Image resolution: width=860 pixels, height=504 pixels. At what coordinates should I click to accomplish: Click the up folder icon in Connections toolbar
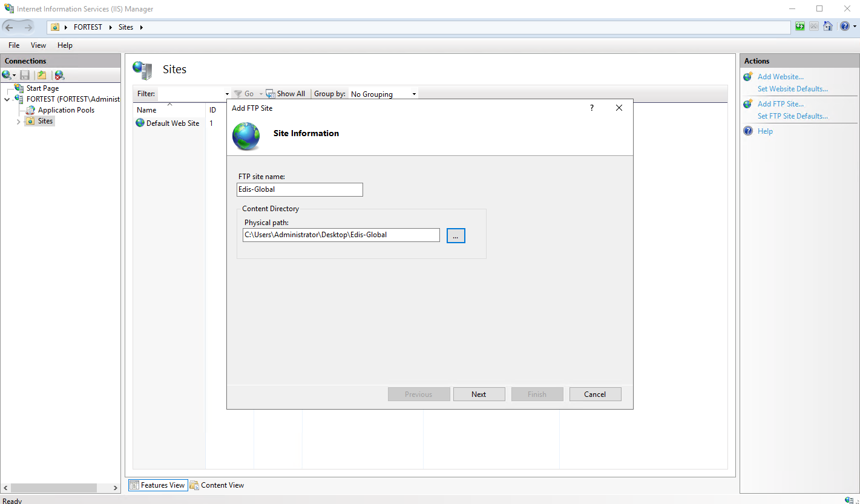click(42, 75)
